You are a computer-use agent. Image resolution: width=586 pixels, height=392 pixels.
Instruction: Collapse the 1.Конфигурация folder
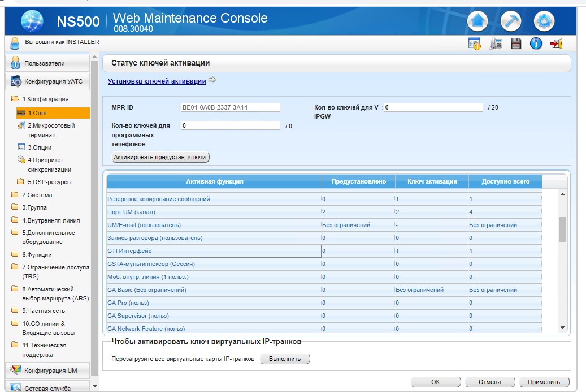click(x=40, y=99)
